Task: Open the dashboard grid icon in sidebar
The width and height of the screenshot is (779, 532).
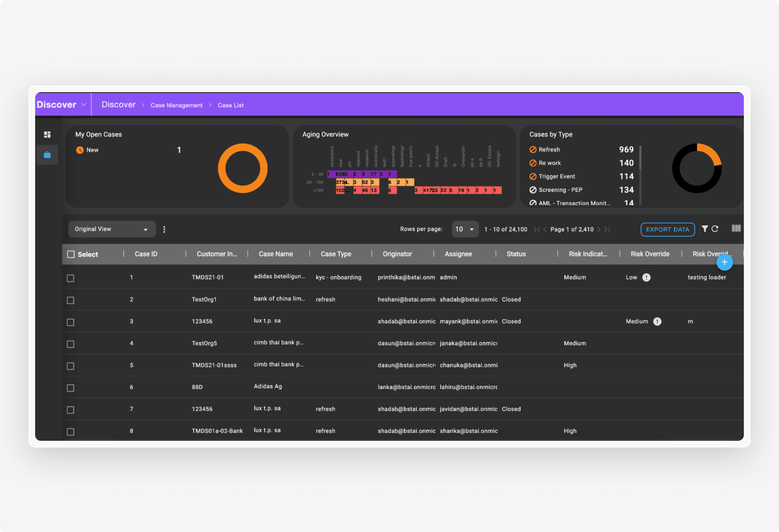Action: coord(47,134)
